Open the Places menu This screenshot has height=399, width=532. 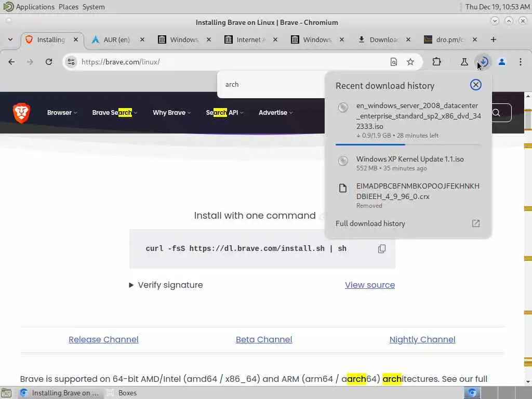[68, 7]
